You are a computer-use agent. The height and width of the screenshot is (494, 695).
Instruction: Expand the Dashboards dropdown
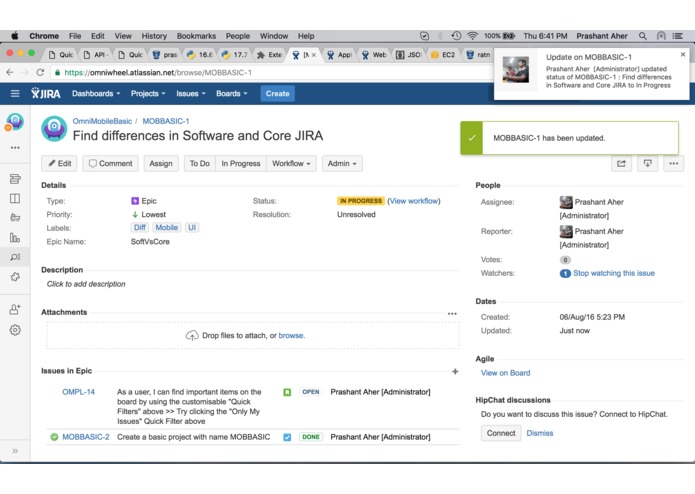[x=96, y=93]
